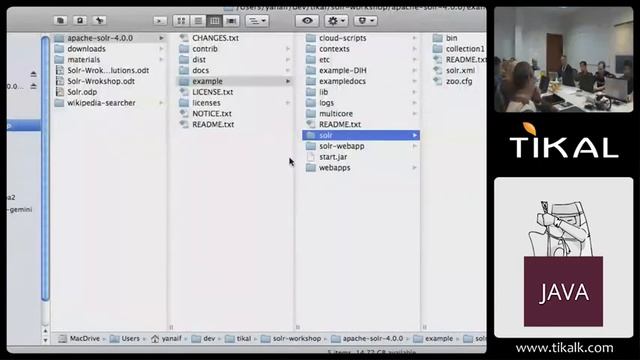Screen dimensions: 640x360
Task: Click the sidebar scroll up arrow
Action: 45,331
